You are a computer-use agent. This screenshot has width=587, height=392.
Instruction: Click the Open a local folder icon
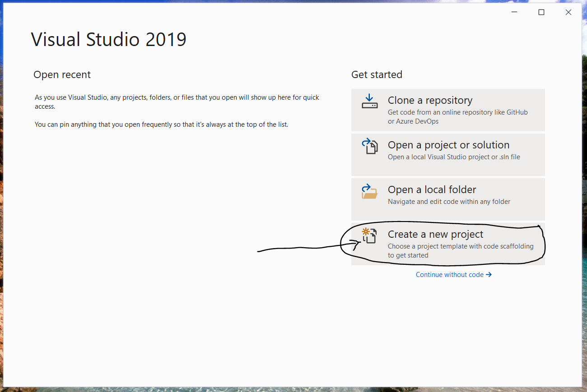369,191
